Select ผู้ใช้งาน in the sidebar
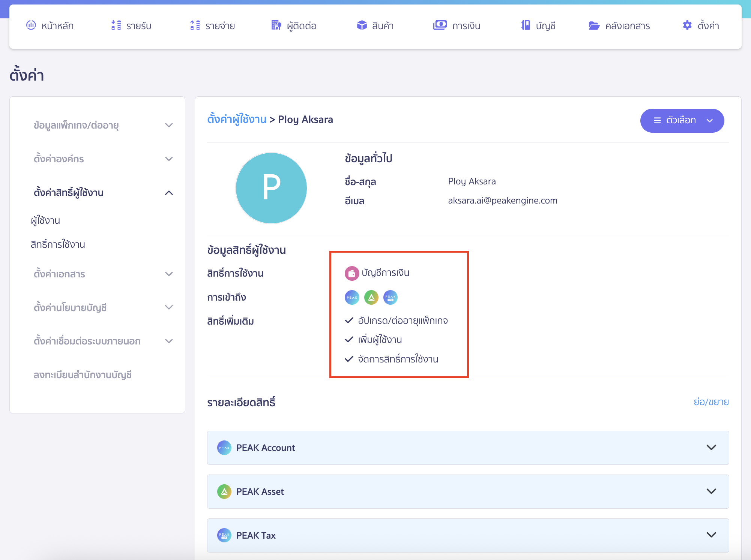The image size is (751, 560). point(45,220)
